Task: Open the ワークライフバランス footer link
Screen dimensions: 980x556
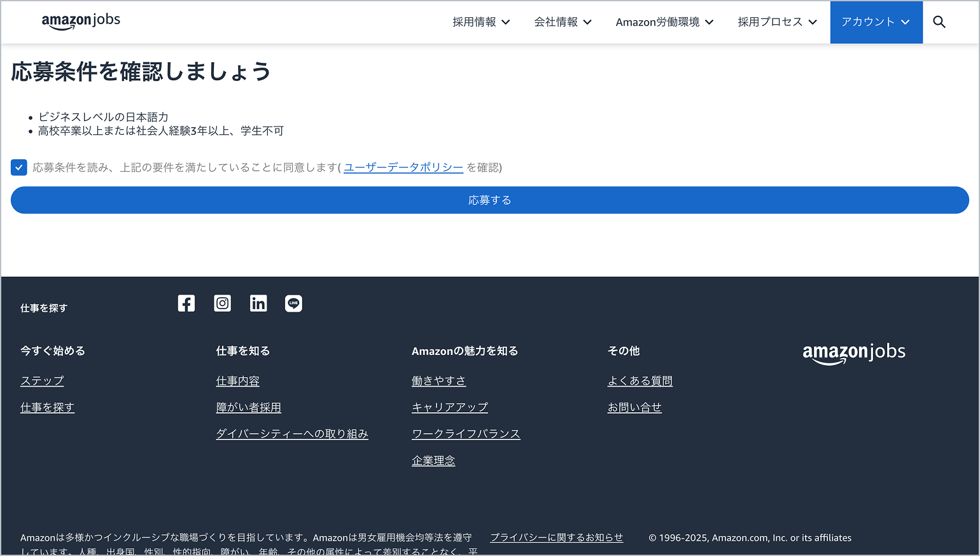Action: point(466,434)
